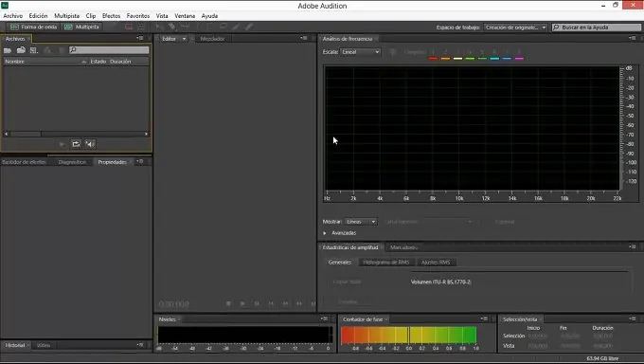The height and width of the screenshot is (364, 644).
Task: Open the Mostrar Líneas dropdown
Action: (x=360, y=222)
